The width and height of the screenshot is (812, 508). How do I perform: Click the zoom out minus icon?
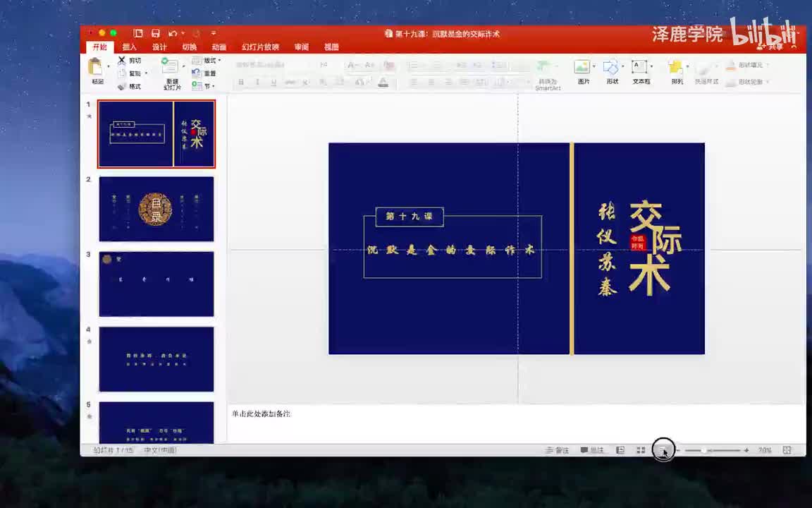tap(678, 450)
